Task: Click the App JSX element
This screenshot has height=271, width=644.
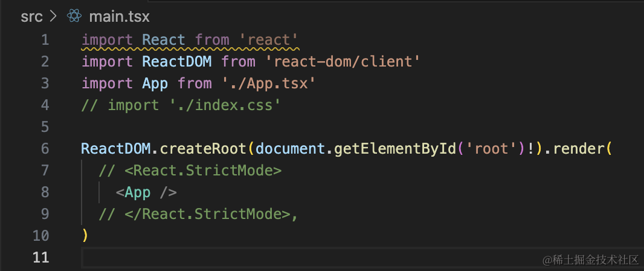Action: pos(146,192)
